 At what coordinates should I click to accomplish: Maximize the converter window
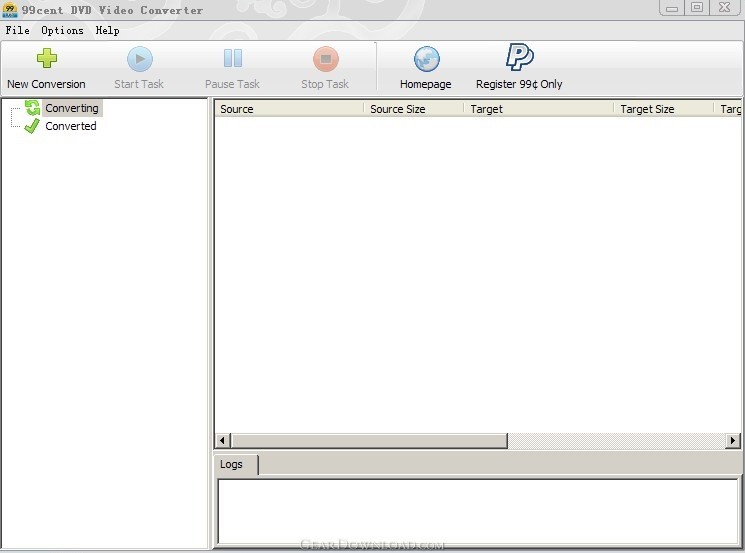[697, 8]
